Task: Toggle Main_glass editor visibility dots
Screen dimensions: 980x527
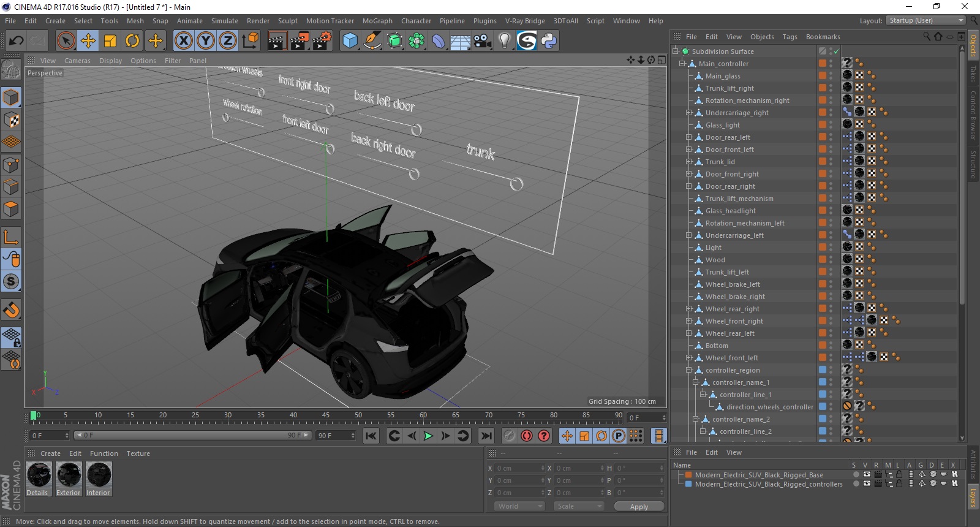Action: 831,76
